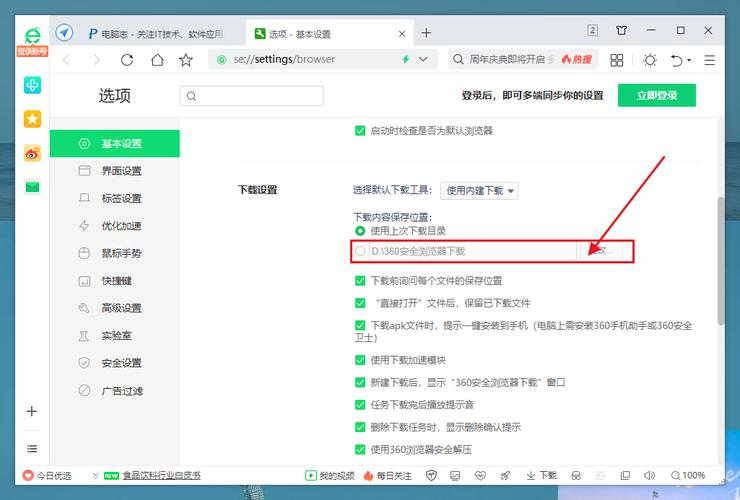Image resolution: width=740 pixels, height=500 pixels.
Task: Select the 使用上次下载目录 radio button
Action: click(x=360, y=231)
